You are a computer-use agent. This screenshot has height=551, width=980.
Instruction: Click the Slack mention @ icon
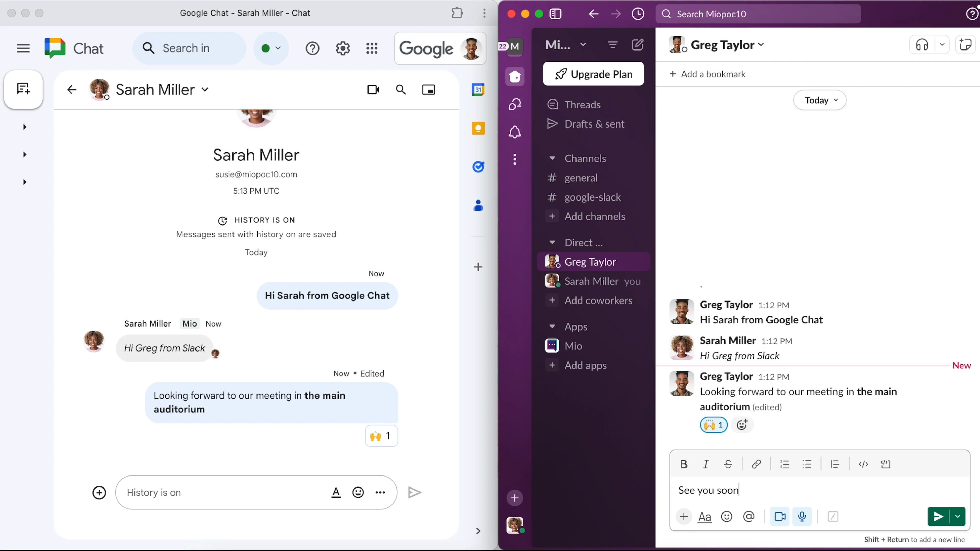pos(748,516)
